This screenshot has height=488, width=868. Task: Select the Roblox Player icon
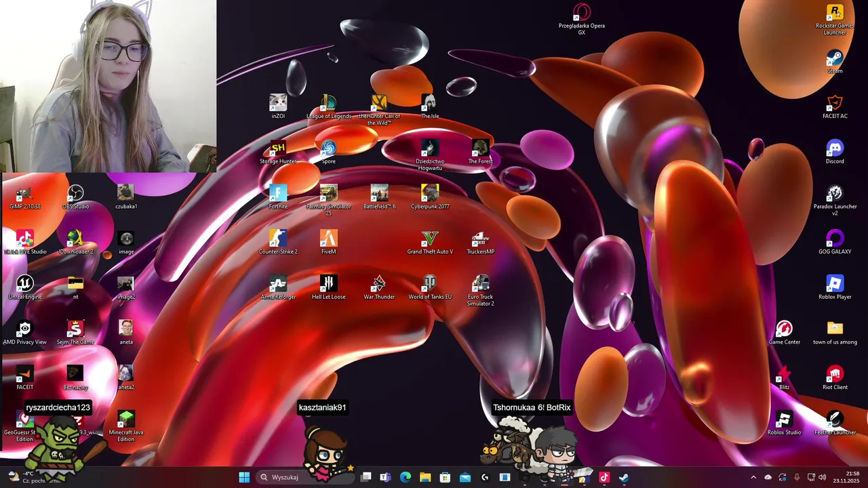click(x=835, y=288)
